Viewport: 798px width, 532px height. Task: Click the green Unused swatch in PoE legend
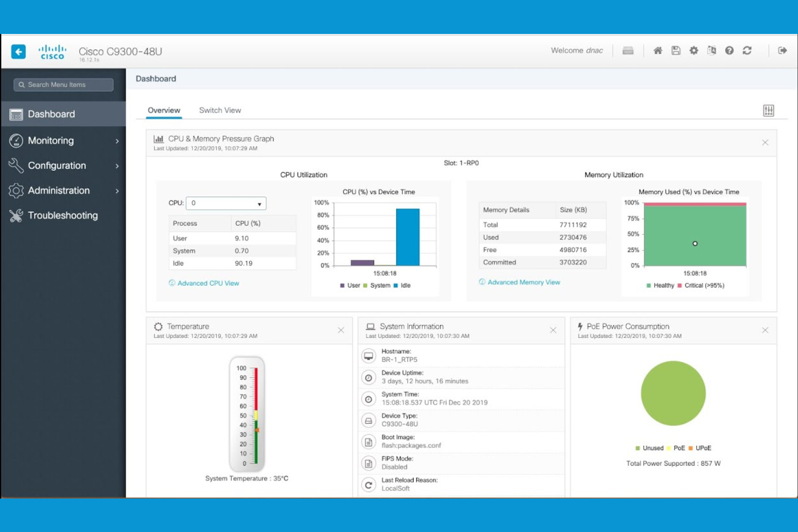tap(637, 447)
